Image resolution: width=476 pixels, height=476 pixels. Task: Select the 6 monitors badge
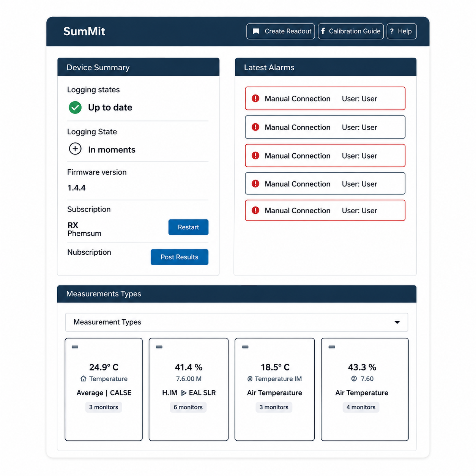(x=188, y=407)
